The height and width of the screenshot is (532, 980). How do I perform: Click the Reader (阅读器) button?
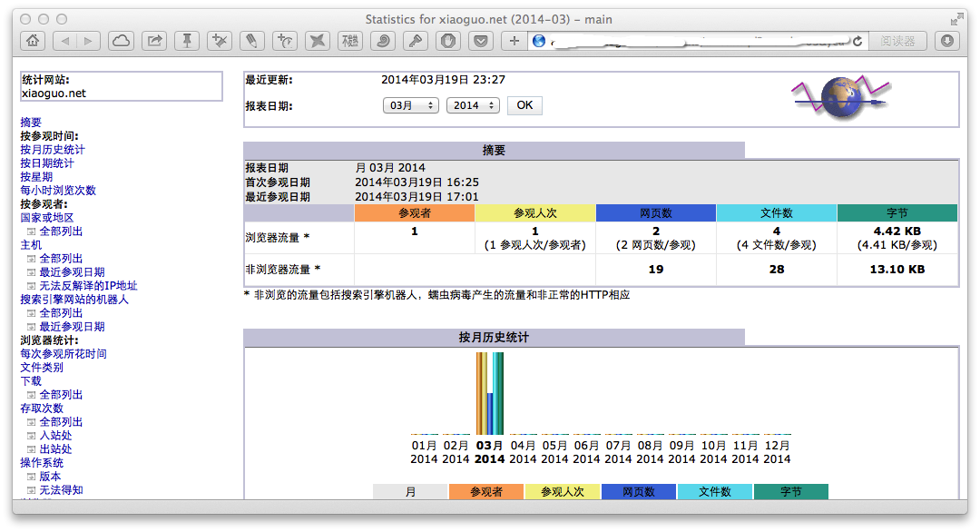(x=897, y=41)
